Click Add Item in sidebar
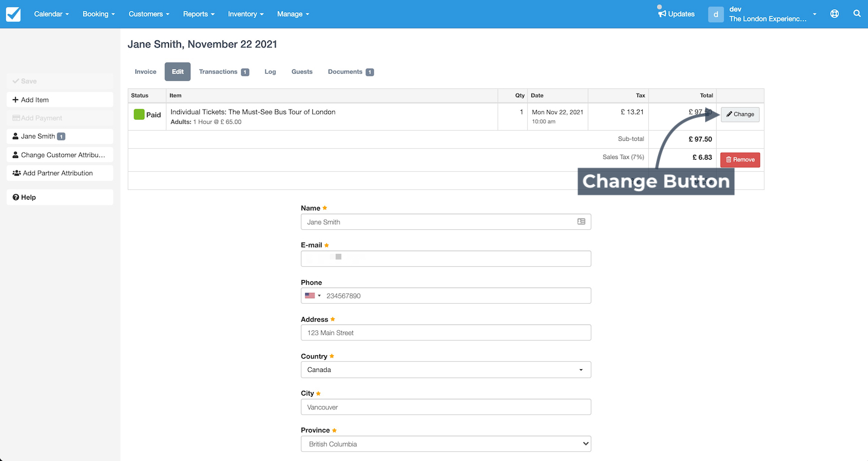The width and height of the screenshot is (868, 461). [60, 100]
